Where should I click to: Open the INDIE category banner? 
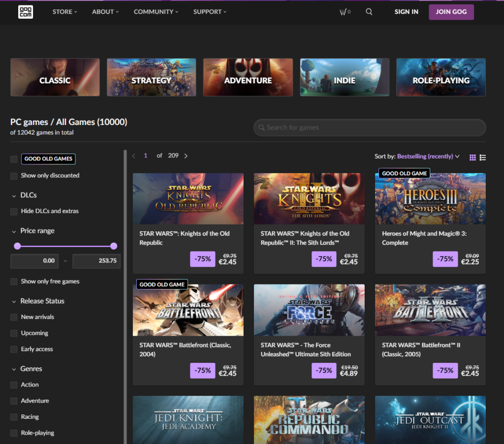click(x=345, y=77)
